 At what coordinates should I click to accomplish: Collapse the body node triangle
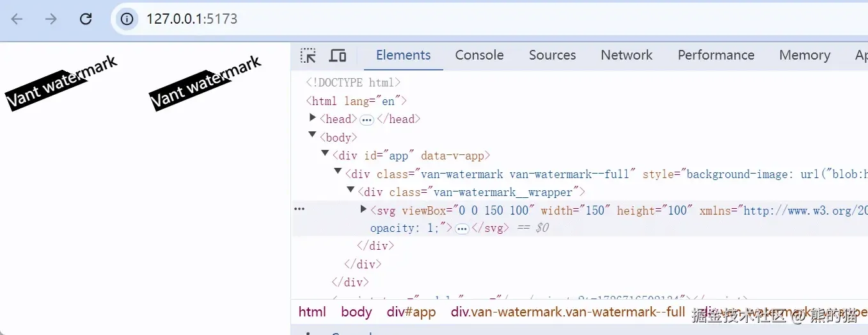tap(312, 135)
